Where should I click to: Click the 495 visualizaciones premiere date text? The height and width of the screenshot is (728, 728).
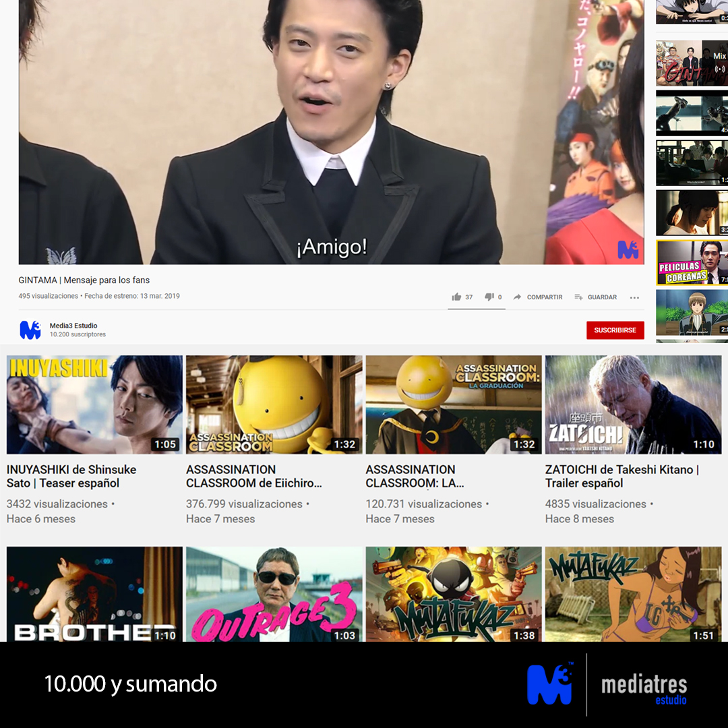coord(99,296)
